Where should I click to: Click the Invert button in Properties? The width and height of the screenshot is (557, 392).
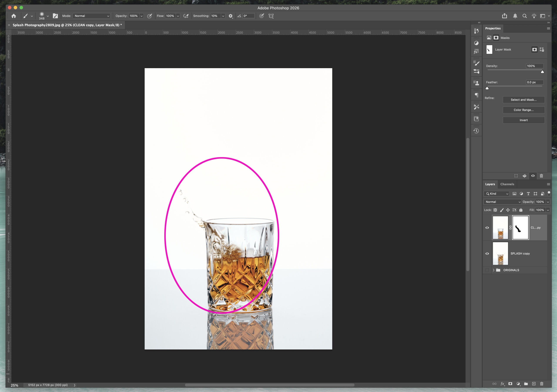click(523, 120)
